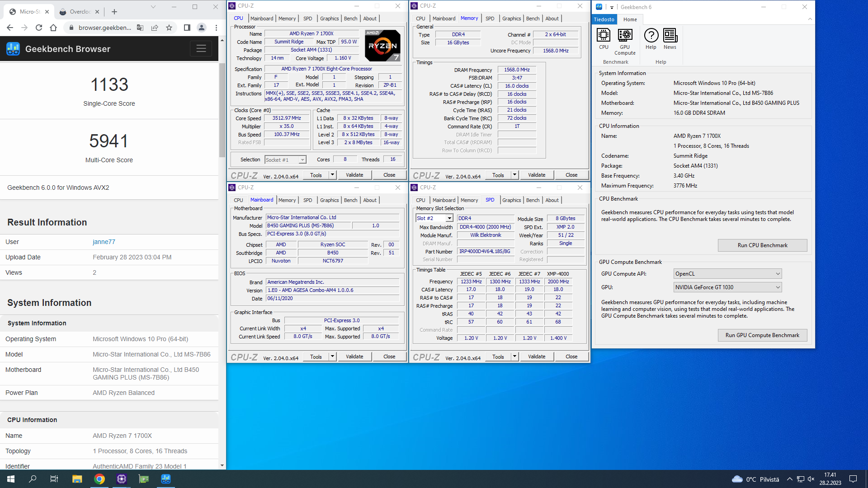This screenshot has width=868, height=488.
Task: Go back in Chrome browser
Action: [10, 28]
